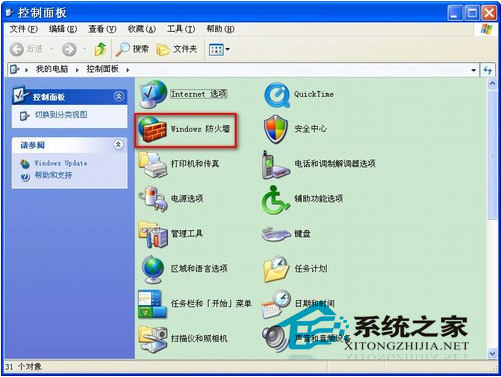Open the 搜索 search toolbar button
501x377 pixels.
click(132, 49)
